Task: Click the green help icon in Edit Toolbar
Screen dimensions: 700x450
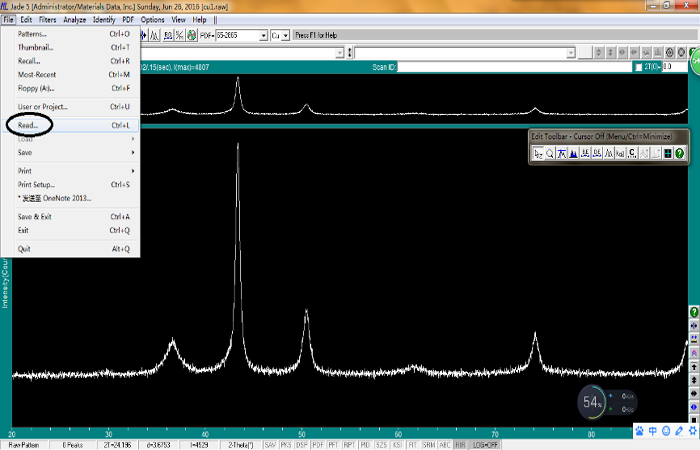Action: point(679,154)
